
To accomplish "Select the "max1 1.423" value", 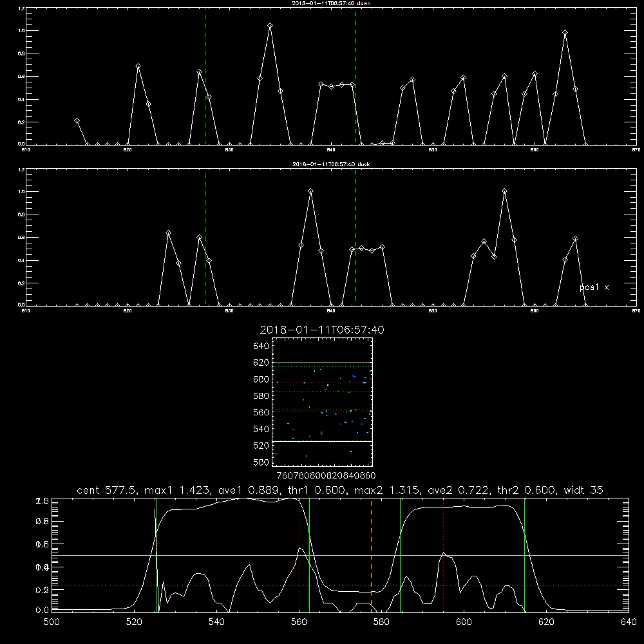I will pos(178,490).
